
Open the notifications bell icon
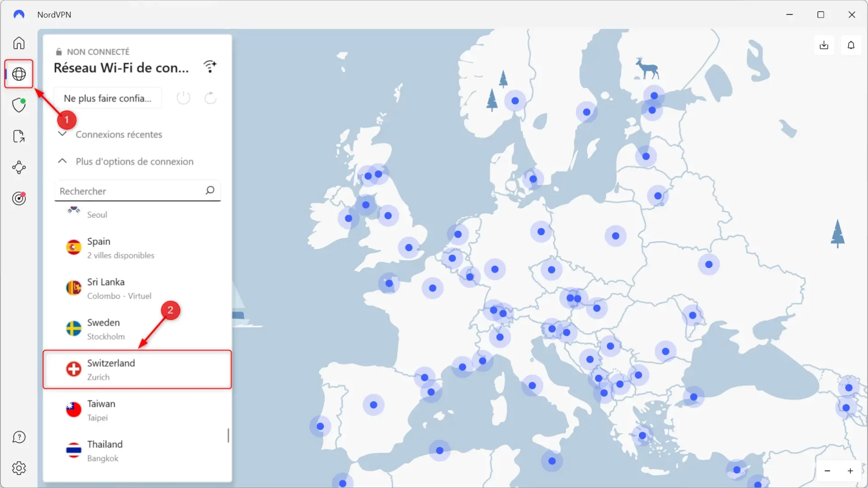tap(851, 45)
